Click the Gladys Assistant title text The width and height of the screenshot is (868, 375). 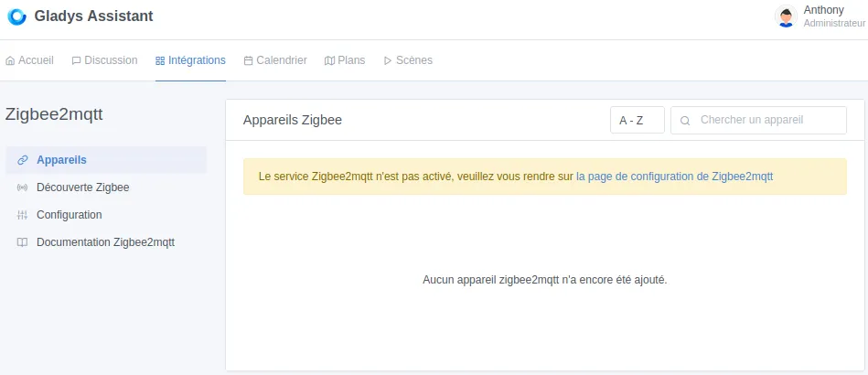click(x=93, y=16)
